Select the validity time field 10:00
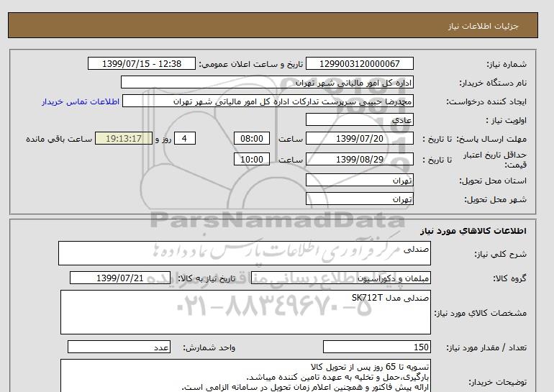Image resolution: width=554 pixels, height=392 pixels. [x=252, y=159]
